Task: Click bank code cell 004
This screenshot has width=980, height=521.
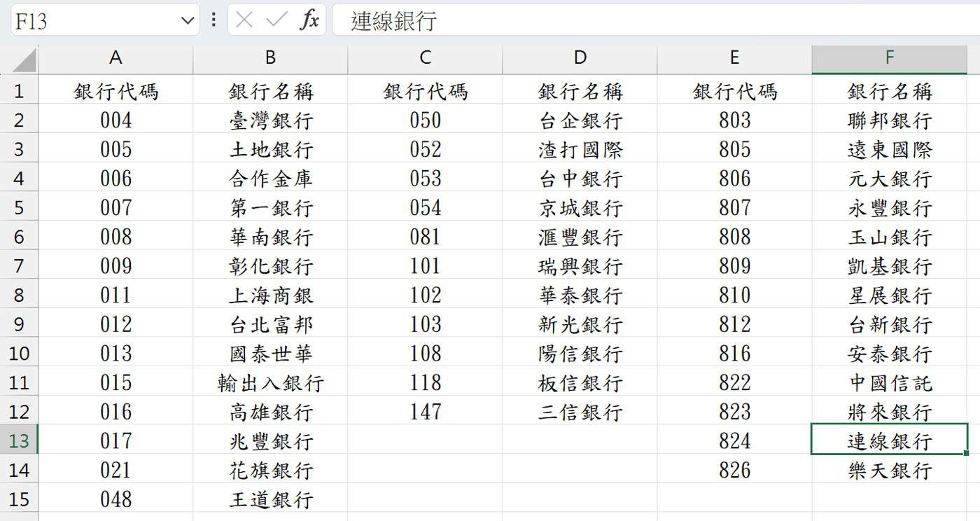Action: (115, 120)
